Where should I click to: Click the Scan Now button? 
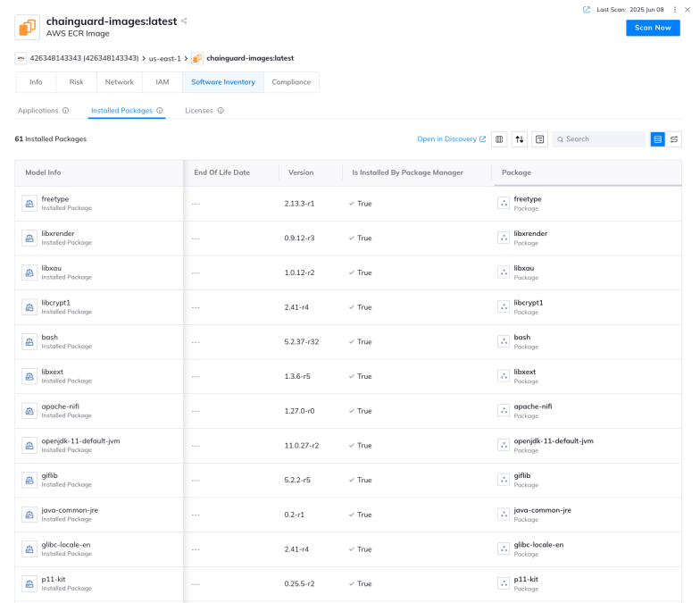click(x=653, y=28)
